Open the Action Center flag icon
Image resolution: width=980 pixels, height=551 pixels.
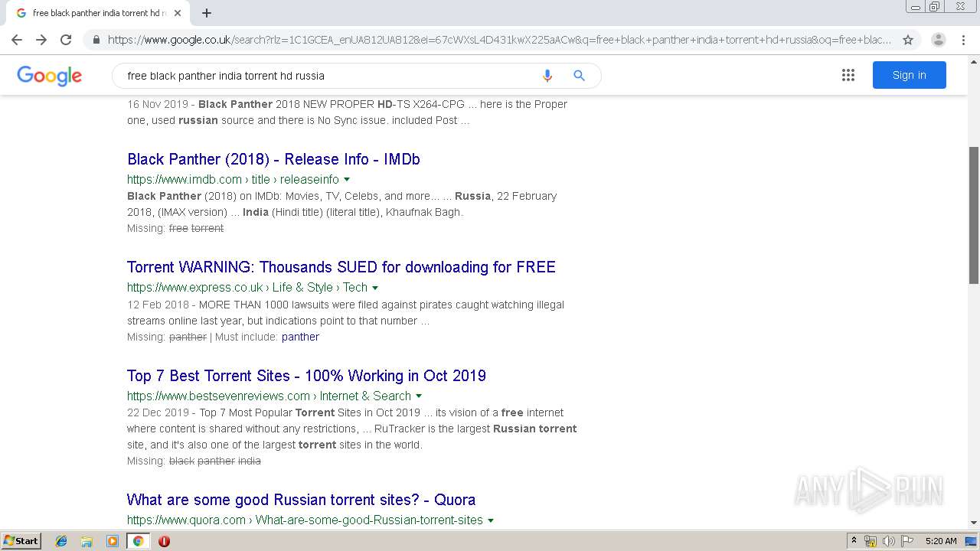click(907, 541)
